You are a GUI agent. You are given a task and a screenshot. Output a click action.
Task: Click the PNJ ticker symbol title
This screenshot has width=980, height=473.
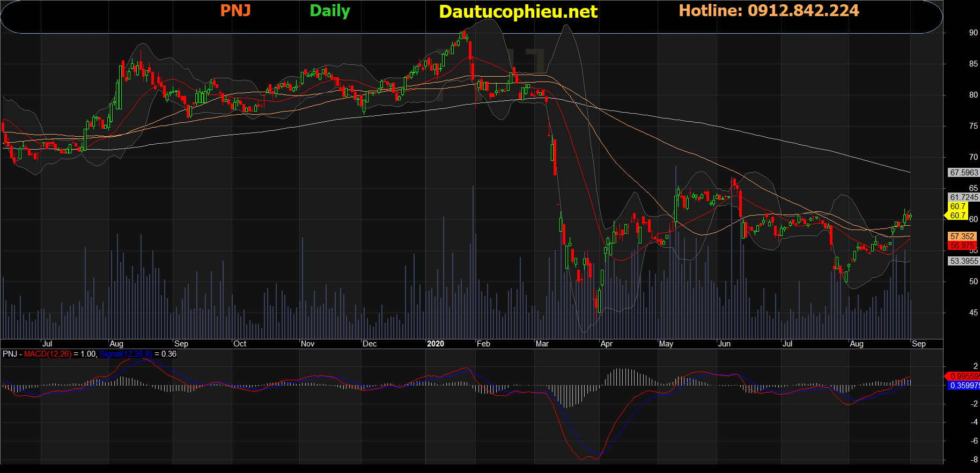(x=235, y=11)
